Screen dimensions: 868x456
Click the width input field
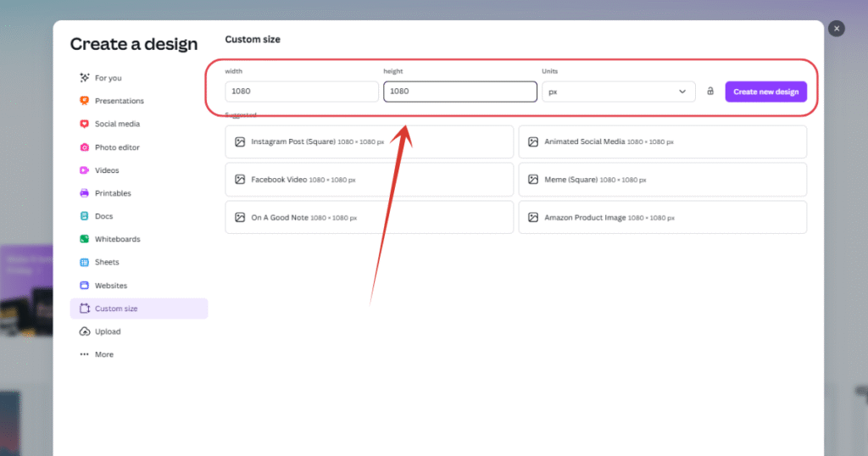[301, 92]
